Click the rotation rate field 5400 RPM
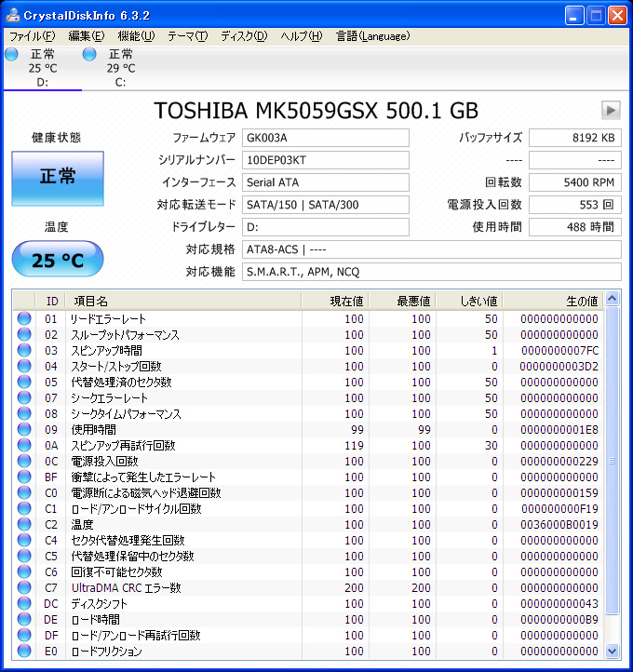Screen dimensions: 633x672 pos(575,182)
